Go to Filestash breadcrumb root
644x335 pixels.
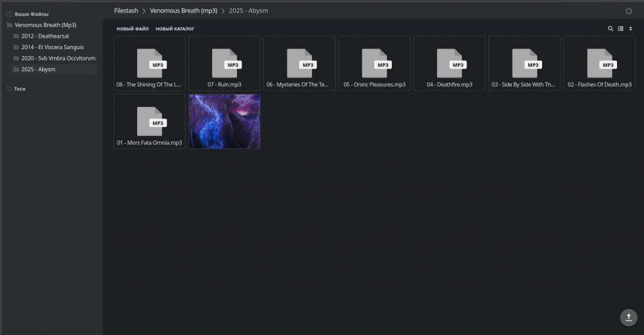tap(126, 11)
